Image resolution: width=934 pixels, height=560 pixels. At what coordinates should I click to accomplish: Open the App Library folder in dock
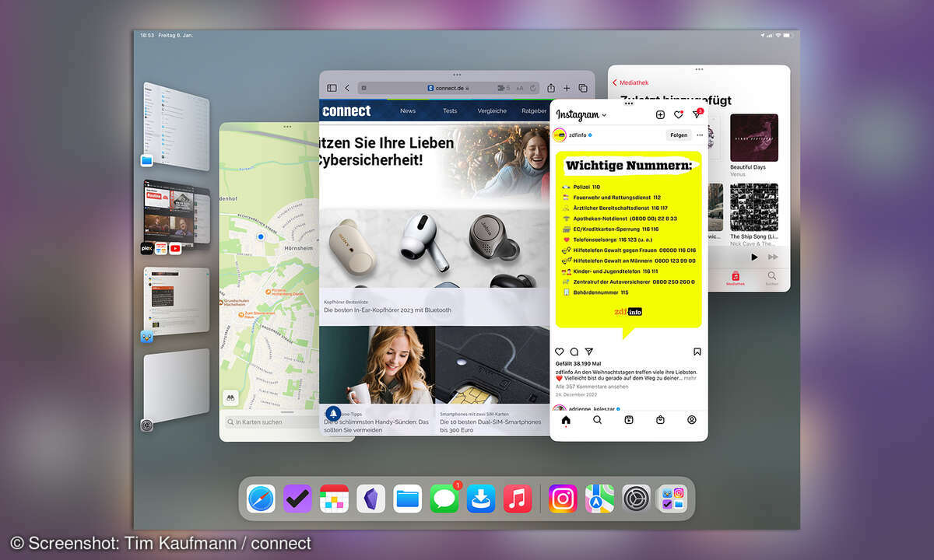(672, 498)
